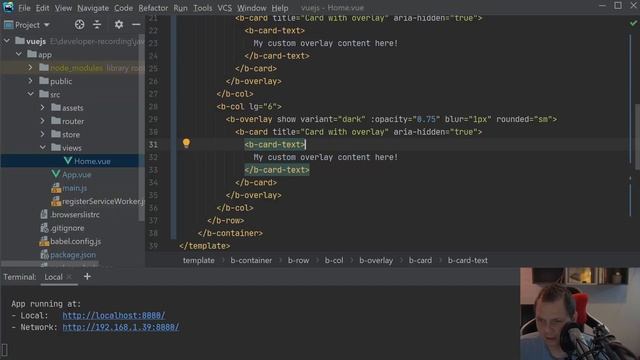Select the Local terminal tab

(x=53, y=277)
